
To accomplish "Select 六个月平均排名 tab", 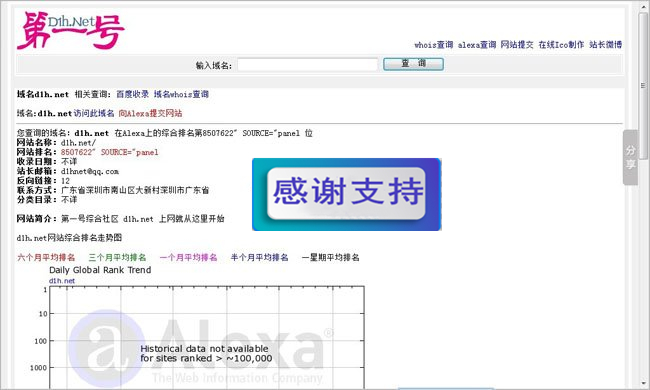I will point(46,257).
